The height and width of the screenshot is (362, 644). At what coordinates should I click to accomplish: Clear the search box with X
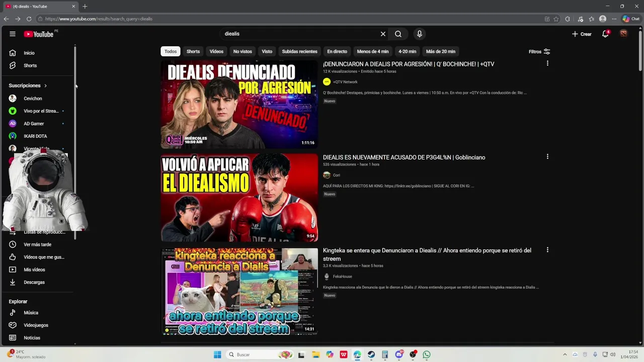pos(383,34)
